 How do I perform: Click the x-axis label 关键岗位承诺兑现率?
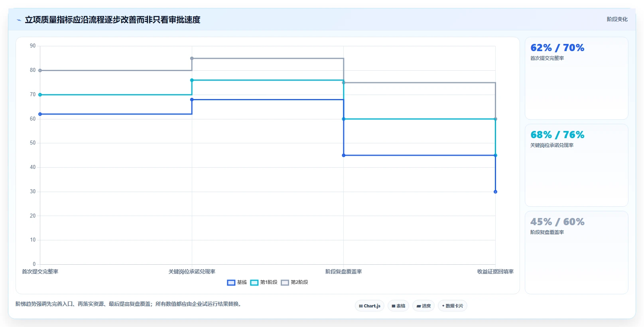pos(192,272)
